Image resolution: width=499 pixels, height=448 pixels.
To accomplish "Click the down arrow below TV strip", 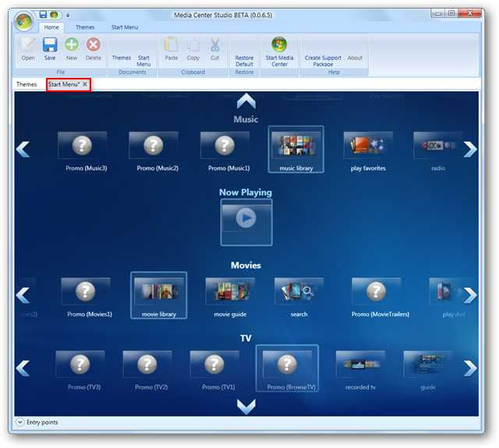I will point(246,407).
